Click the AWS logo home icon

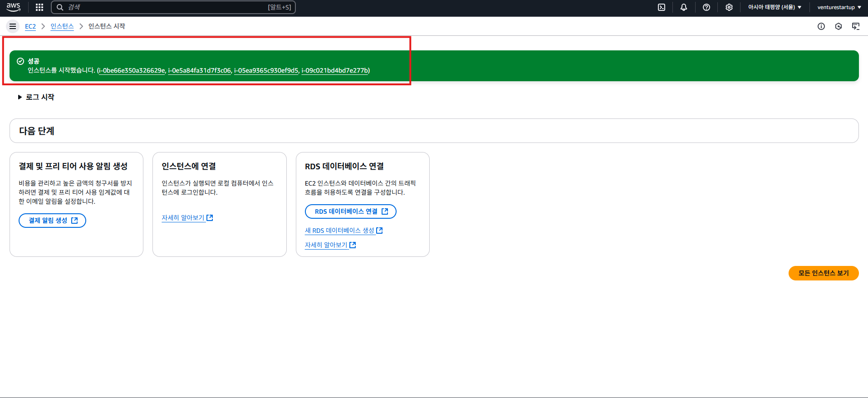coord(14,7)
